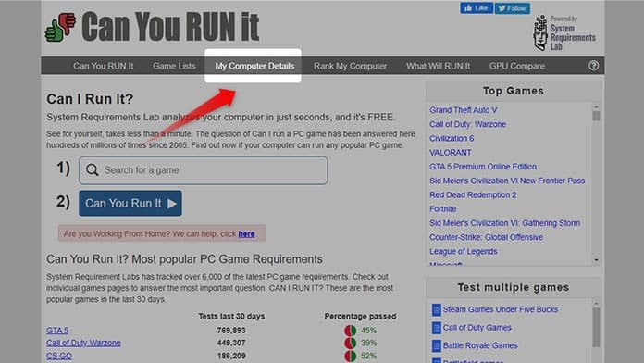
Task: Click the Steam Games Under Five Bucks list icon
Action: click(436, 309)
